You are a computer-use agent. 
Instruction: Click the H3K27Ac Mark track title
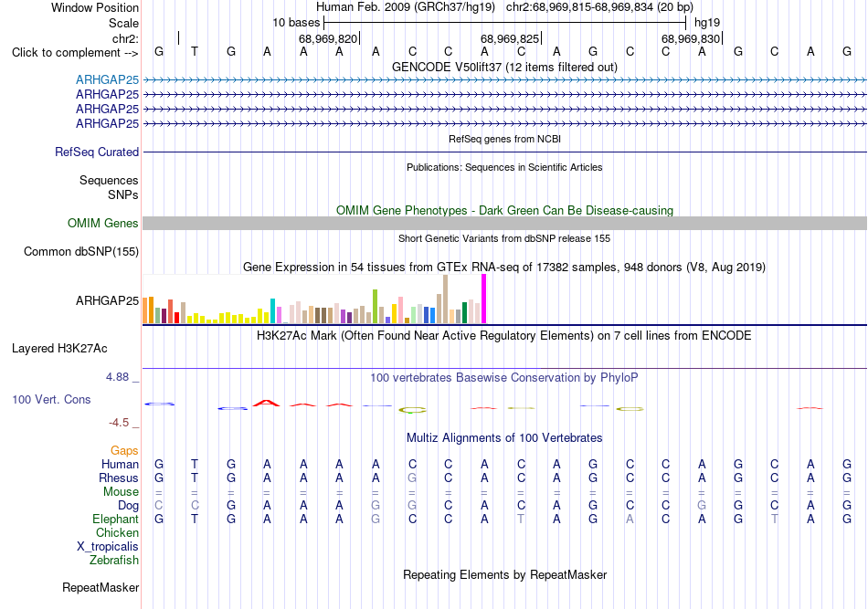coord(504,336)
